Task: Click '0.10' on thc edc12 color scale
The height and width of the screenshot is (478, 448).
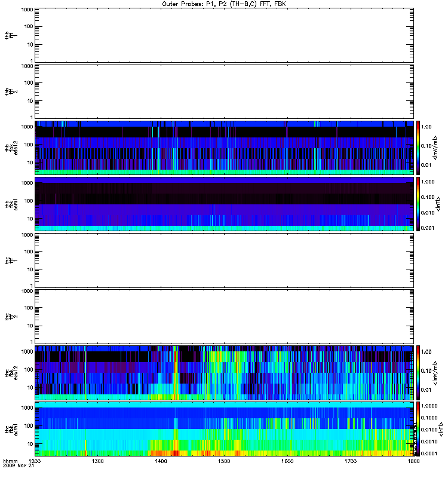Action: (426, 371)
